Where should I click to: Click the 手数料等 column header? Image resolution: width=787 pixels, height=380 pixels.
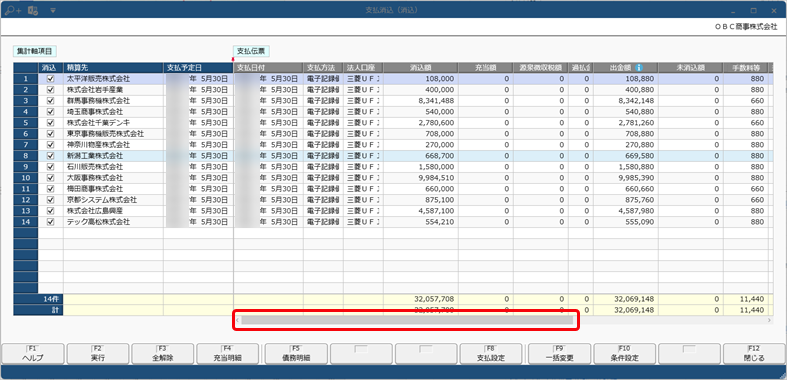click(x=745, y=68)
